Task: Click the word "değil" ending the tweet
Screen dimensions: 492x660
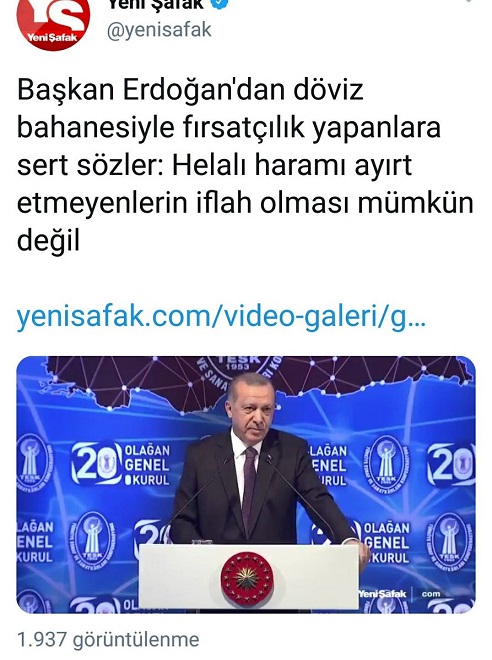Action: [x=48, y=242]
